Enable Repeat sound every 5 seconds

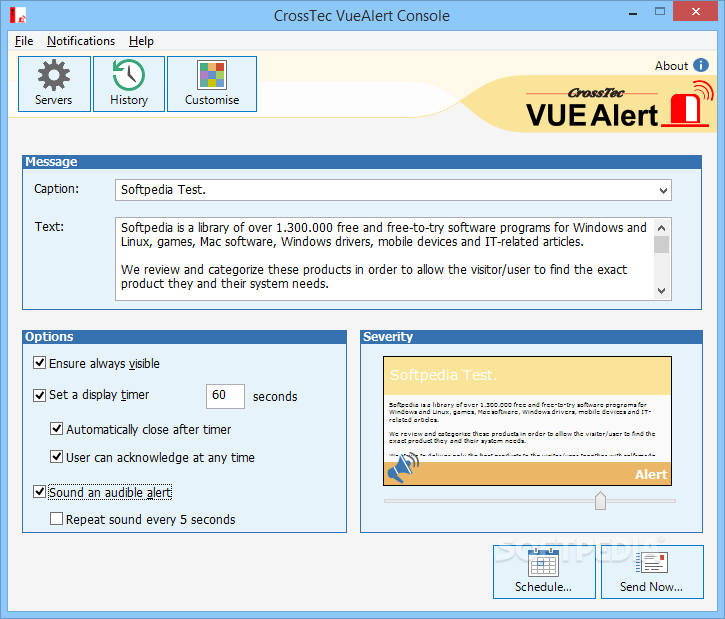coord(56,519)
